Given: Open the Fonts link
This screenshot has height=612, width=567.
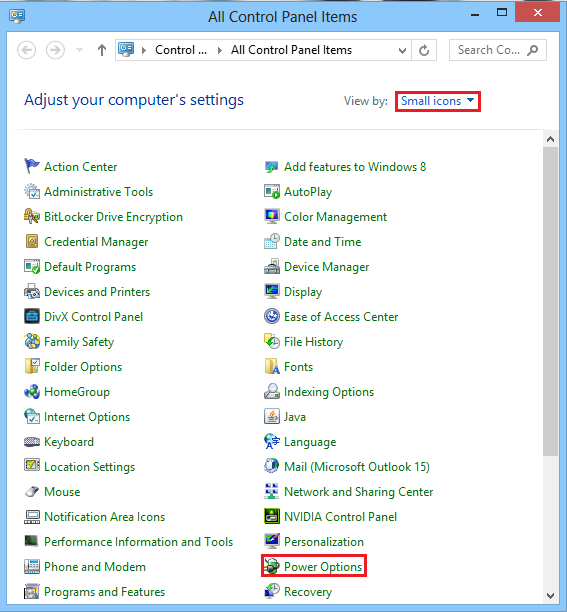Looking at the screenshot, I should [299, 367].
